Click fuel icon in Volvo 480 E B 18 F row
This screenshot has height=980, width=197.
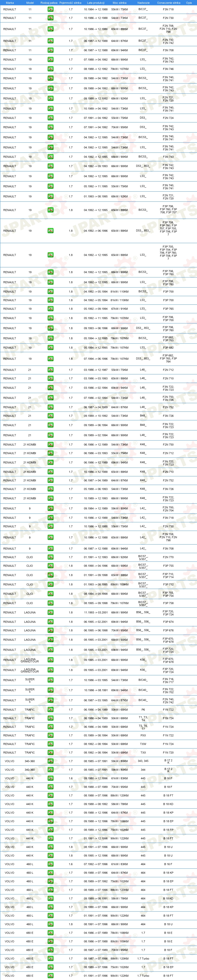coord(50,950)
